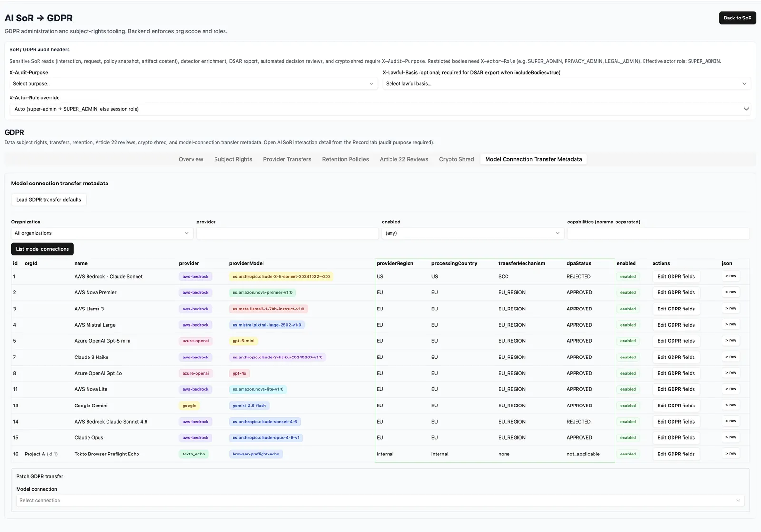Switch to the Subject Rights tab
Image resolution: width=761 pixels, height=532 pixels.
click(x=233, y=159)
